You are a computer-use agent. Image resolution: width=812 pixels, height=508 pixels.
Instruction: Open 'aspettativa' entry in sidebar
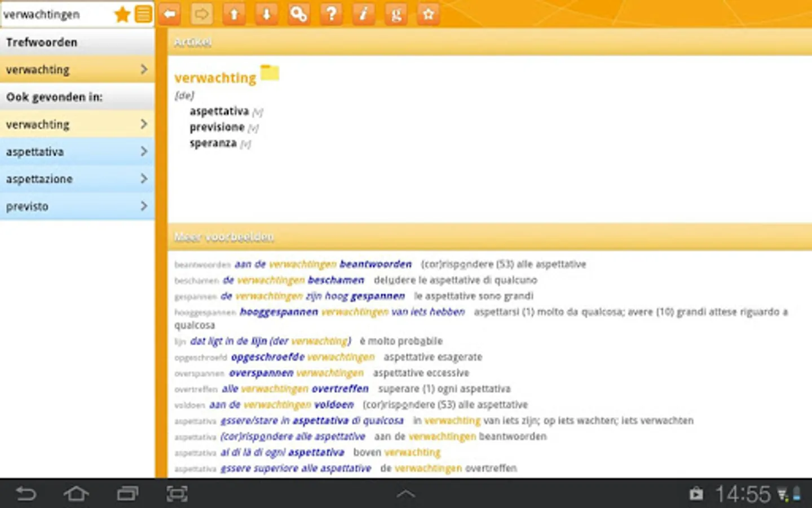click(x=77, y=151)
